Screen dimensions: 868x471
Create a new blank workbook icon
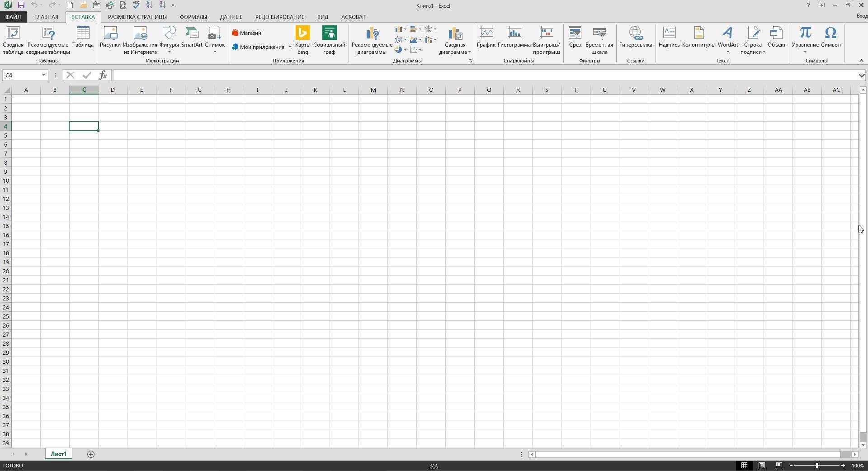(70, 5)
